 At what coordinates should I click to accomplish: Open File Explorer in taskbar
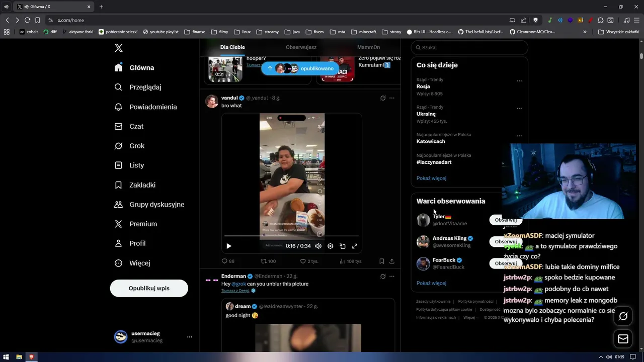(19, 357)
